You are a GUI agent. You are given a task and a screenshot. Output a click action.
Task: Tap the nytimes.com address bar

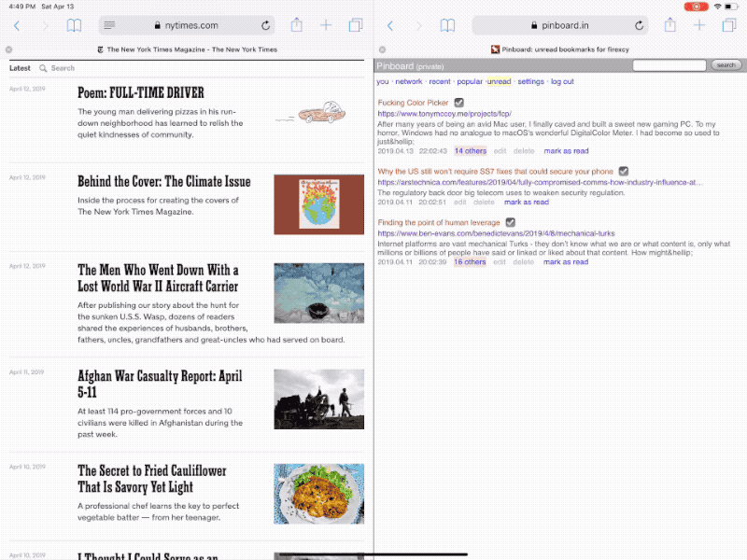187,25
